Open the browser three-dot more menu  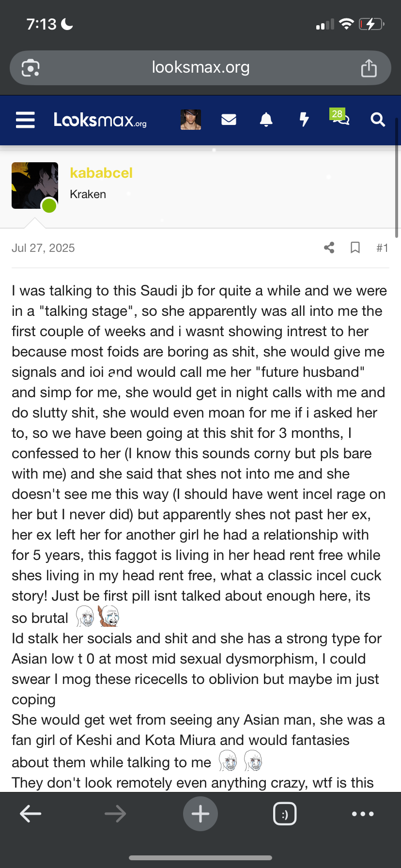tap(363, 814)
